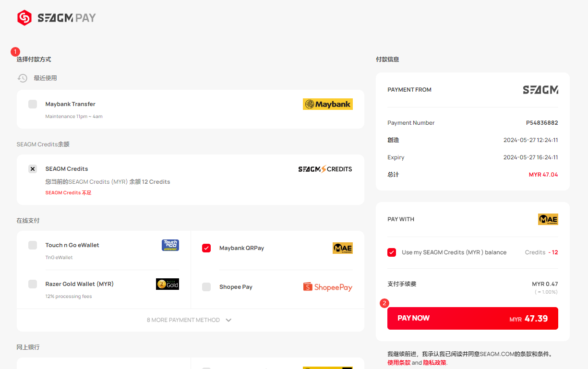Click the Maybank logo in Maybank Transfer
This screenshot has width=588, height=369.
tap(328, 104)
